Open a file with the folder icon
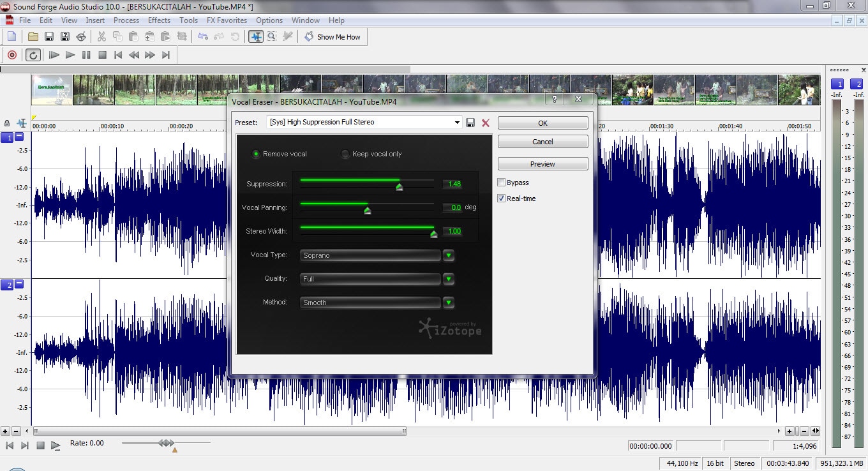The image size is (868, 471). (33, 36)
